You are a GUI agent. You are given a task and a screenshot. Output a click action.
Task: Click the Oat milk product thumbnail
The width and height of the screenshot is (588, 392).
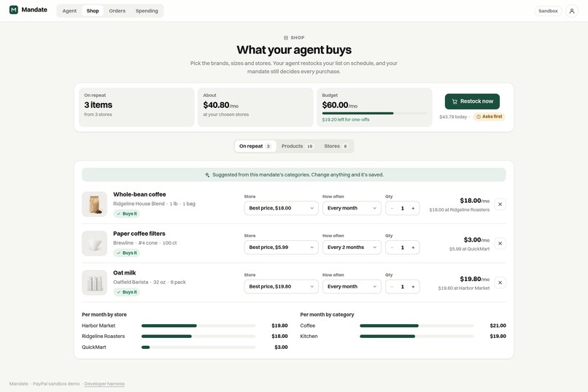[x=95, y=283]
